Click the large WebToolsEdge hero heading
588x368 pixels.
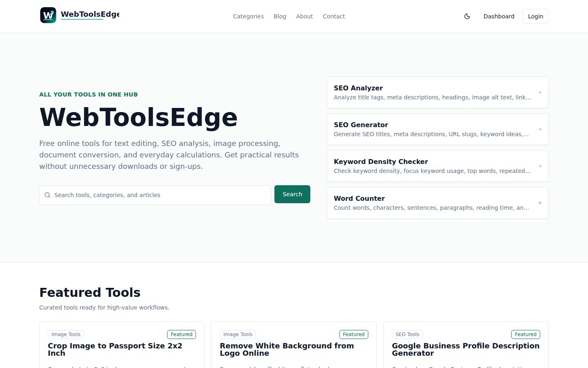coord(138,117)
